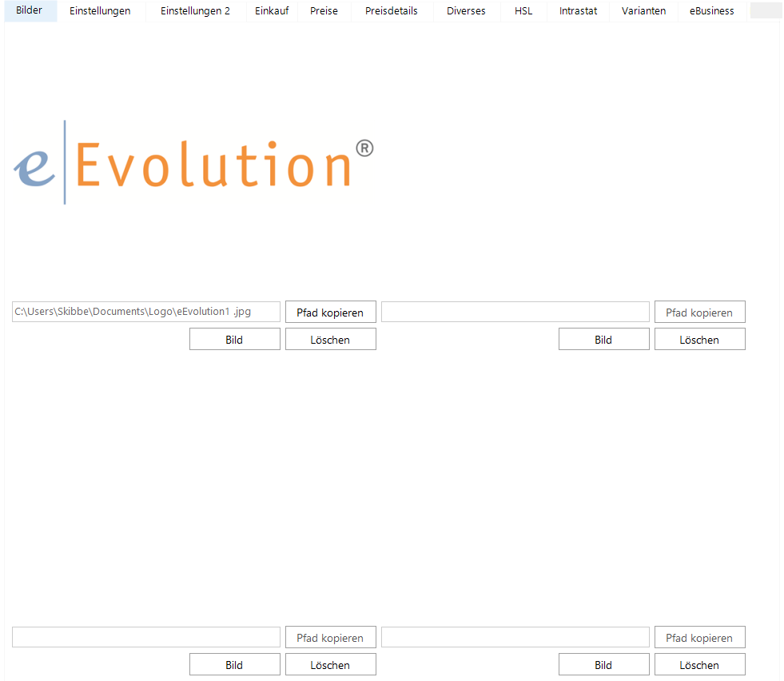
Task: Click the eEvolution logo image preview
Action: 193,162
